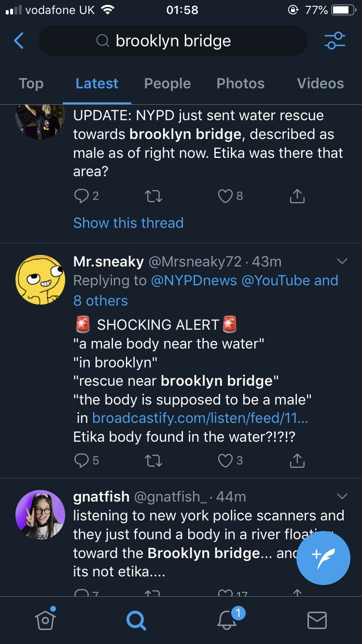Open Messages envelope icon

317,620
